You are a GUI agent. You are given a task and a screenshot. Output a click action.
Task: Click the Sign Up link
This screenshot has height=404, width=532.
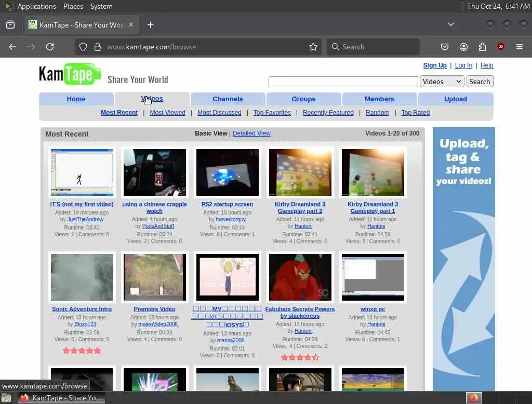click(435, 65)
